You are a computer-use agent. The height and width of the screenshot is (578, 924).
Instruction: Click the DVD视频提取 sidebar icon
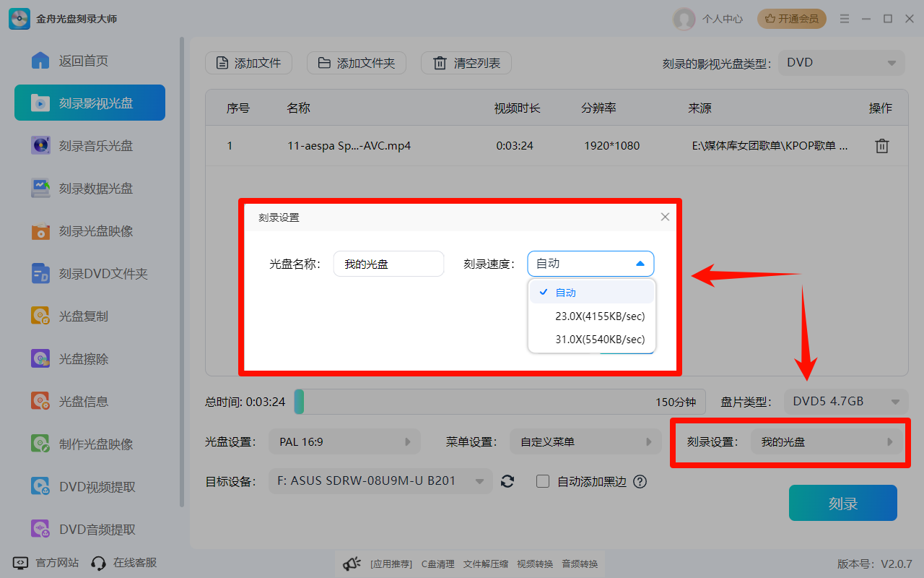(x=40, y=486)
